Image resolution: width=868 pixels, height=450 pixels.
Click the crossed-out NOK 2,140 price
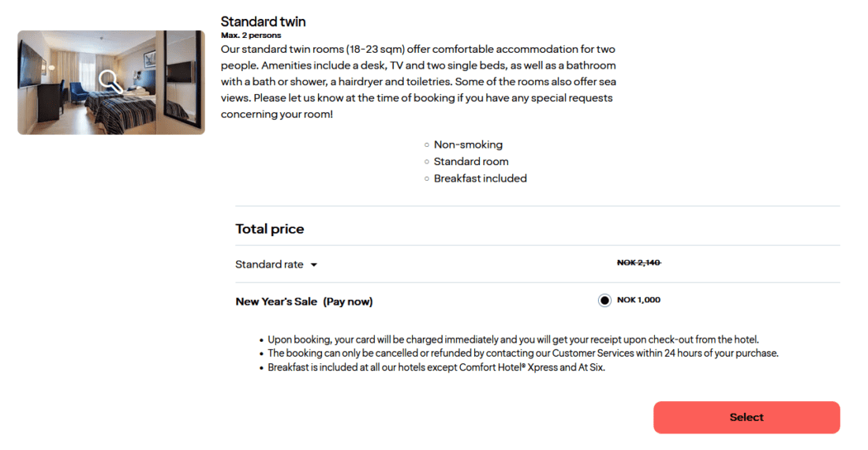(x=638, y=263)
